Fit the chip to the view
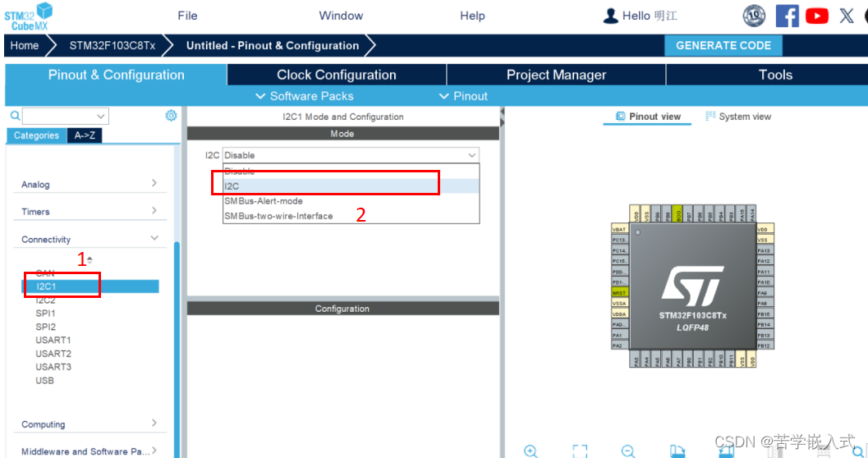This screenshot has width=868, height=458. (x=580, y=451)
